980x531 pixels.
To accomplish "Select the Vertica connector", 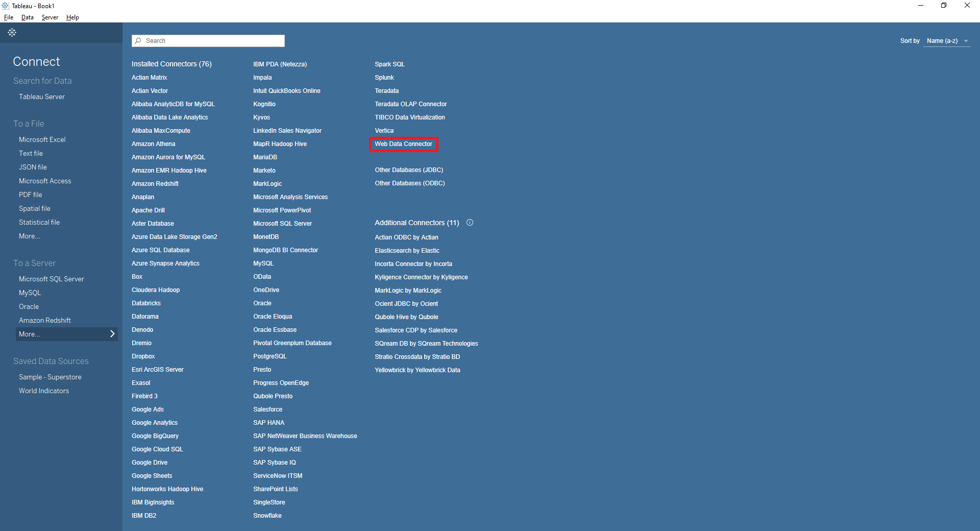I will (384, 131).
